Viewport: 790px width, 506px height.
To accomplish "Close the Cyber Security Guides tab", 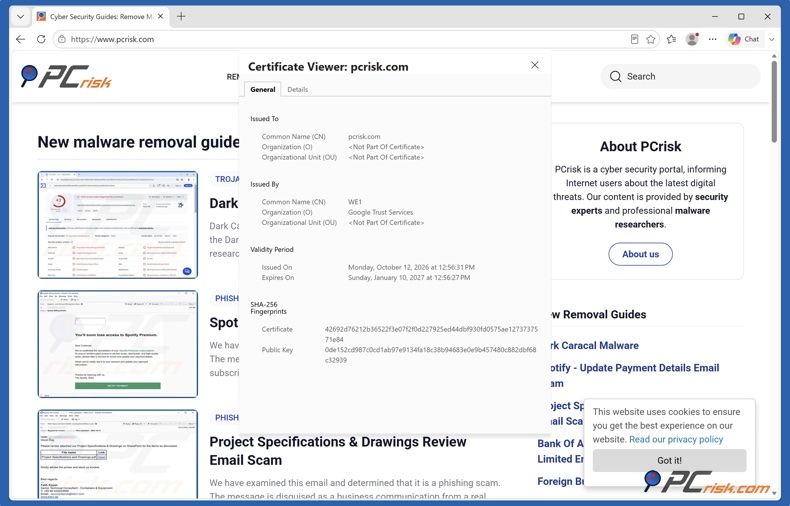I will (x=160, y=17).
